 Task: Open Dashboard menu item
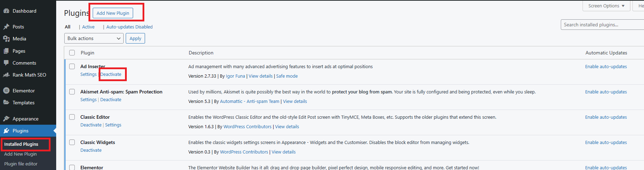click(24, 11)
